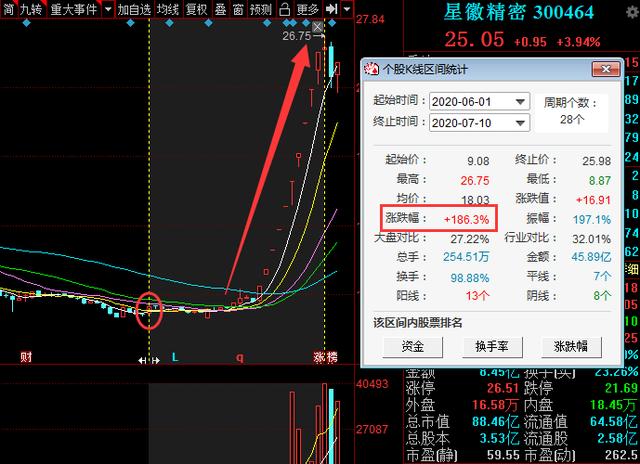Toggle the chart lock padlock icon
Viewport: 640px width, 464px height.
(x=284, y=9)
